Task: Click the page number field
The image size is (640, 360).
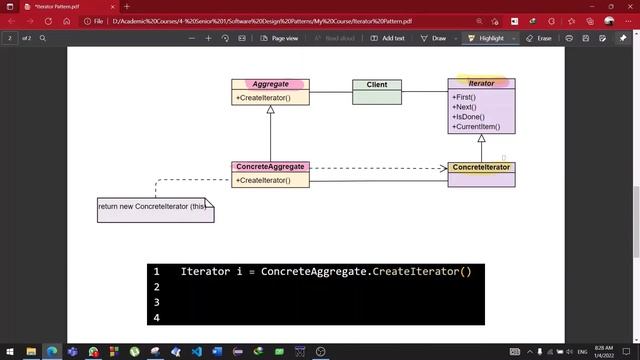Action: click(x=10, y=38)
